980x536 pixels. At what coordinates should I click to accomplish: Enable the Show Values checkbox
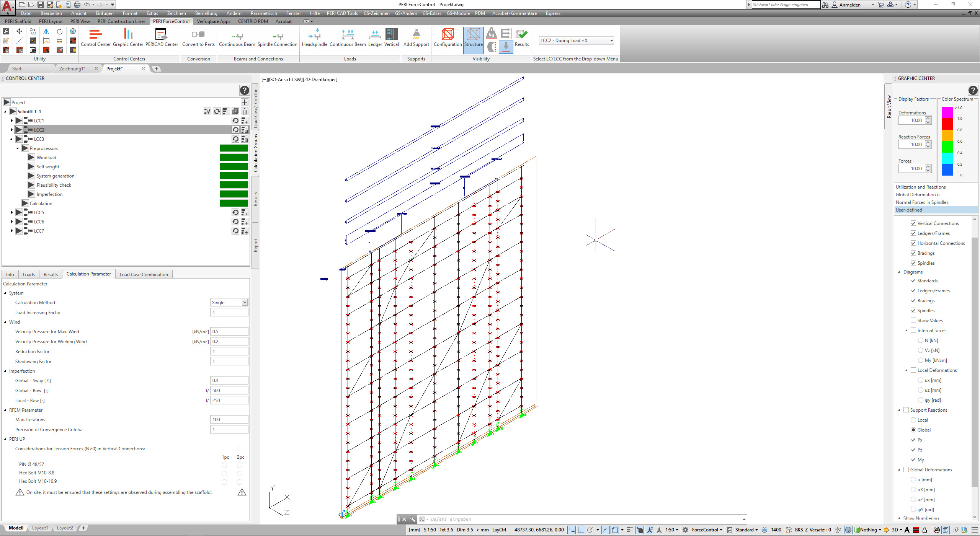coord(913,320)
